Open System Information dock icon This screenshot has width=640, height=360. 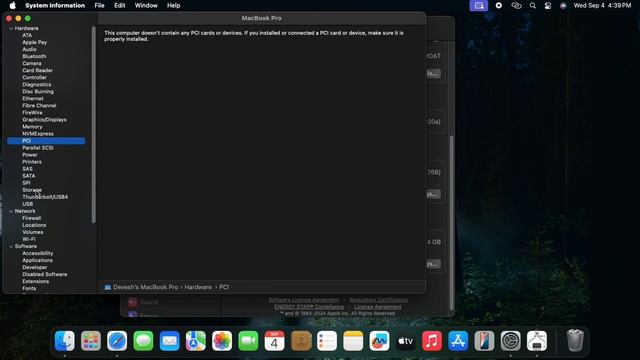pyautogui.click(x=537, y=340)
